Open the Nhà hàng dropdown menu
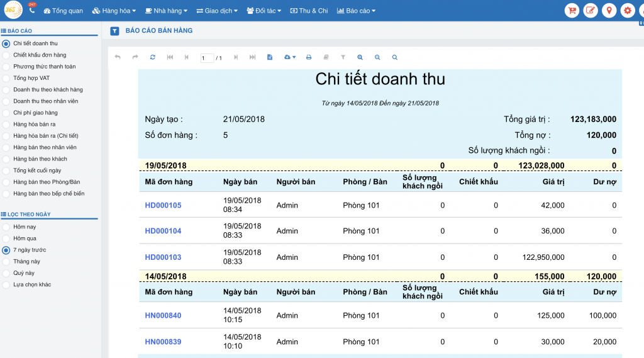 pos(166,11)
